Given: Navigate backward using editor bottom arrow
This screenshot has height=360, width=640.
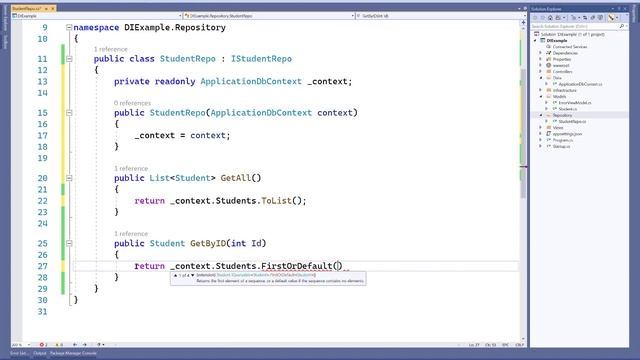Looking at the screenshot, I should pos(75,345).
